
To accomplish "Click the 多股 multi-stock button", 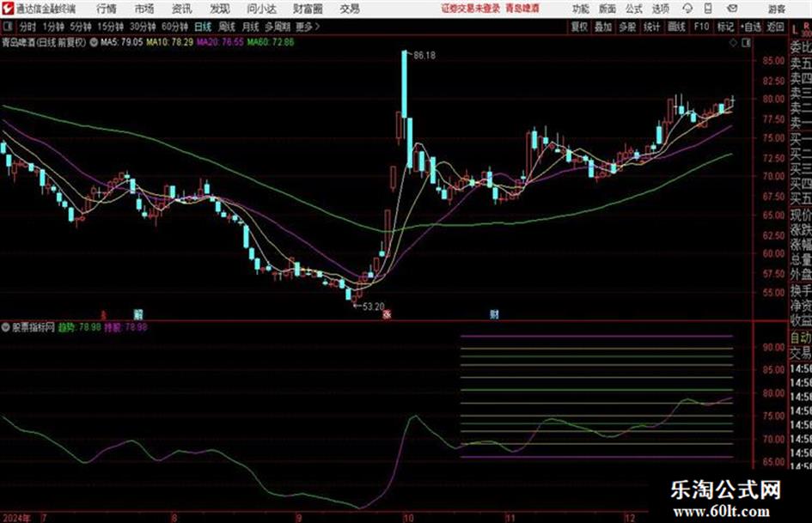I will (x=627, y=27).
